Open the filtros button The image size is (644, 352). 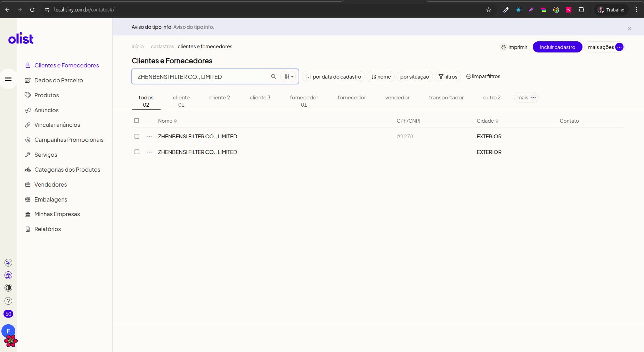point(448,76)
